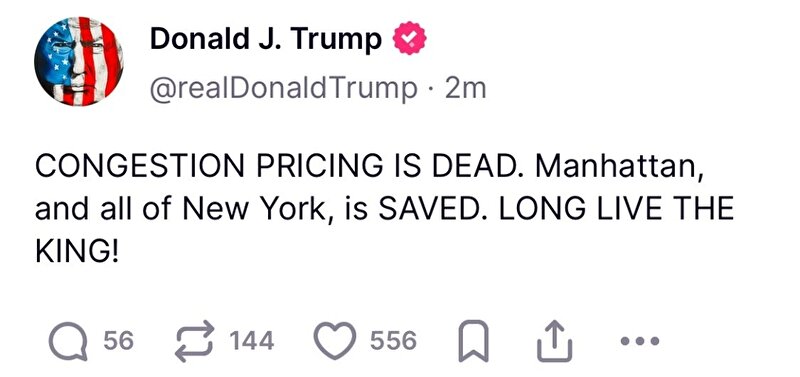
Task: Like the post with the heart icon
Action: pos(335,340)
